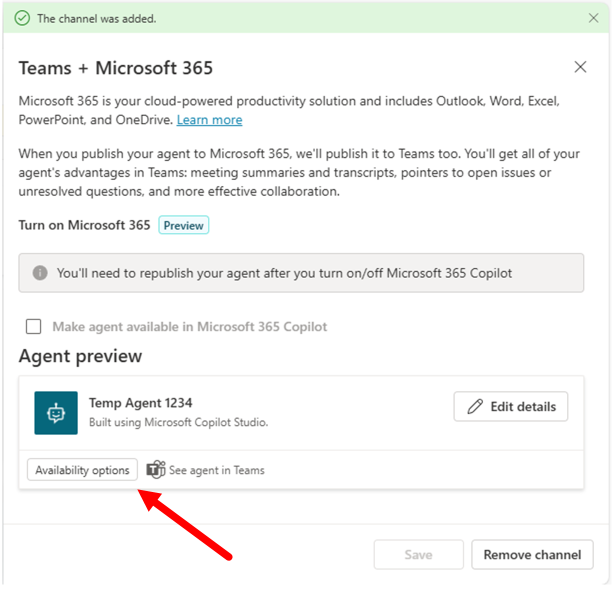Click 'Built using Microsoft Copilot Studio.' text

[x=178, y=422]
